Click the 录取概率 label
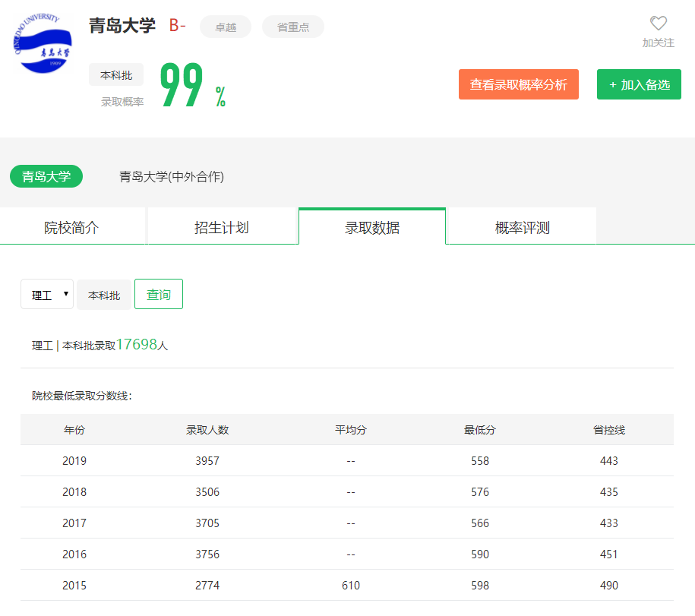Image resolution: width=695 pixels, height=616 pixels. click(x=122, y=102)
